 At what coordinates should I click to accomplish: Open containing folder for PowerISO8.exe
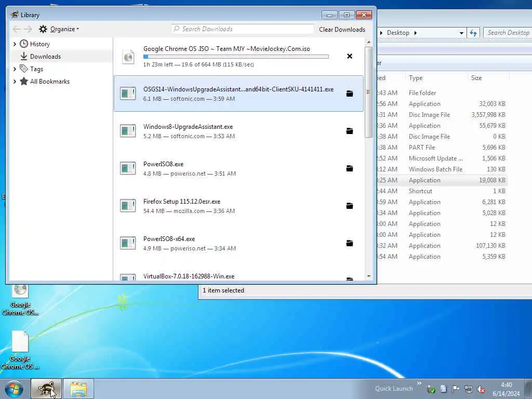pyautogui.click(x=350, y=168)
